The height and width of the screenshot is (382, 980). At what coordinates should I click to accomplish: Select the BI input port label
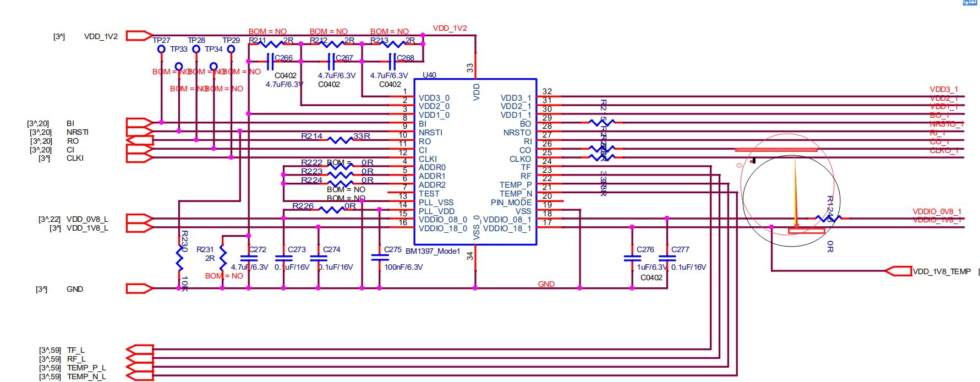tap(70, 123)
